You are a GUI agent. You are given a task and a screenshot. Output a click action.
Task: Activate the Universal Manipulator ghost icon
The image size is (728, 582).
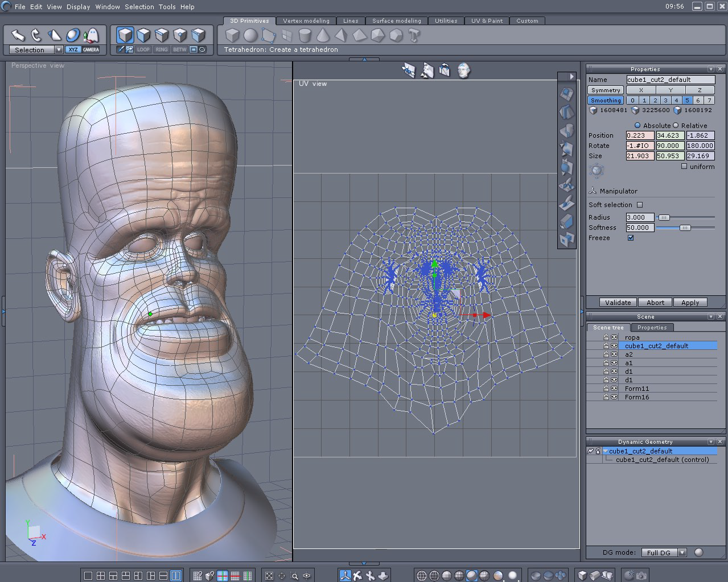point(91,35)
